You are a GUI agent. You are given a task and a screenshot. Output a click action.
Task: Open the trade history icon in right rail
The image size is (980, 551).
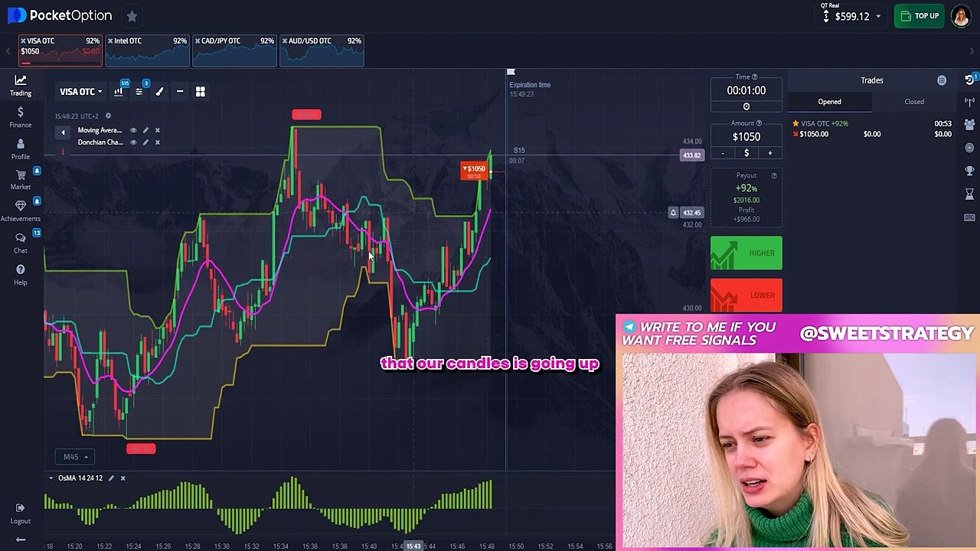(x=969, y=80)
